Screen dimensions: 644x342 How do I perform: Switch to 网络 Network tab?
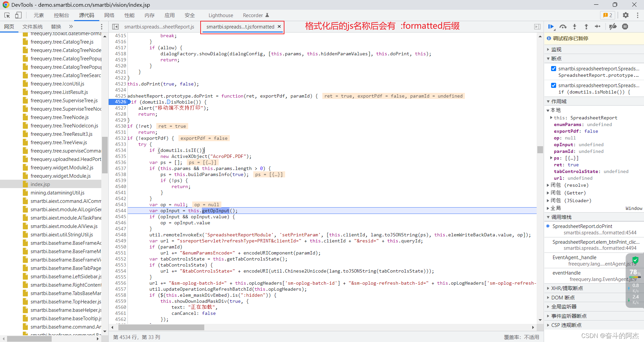(109, 15)
